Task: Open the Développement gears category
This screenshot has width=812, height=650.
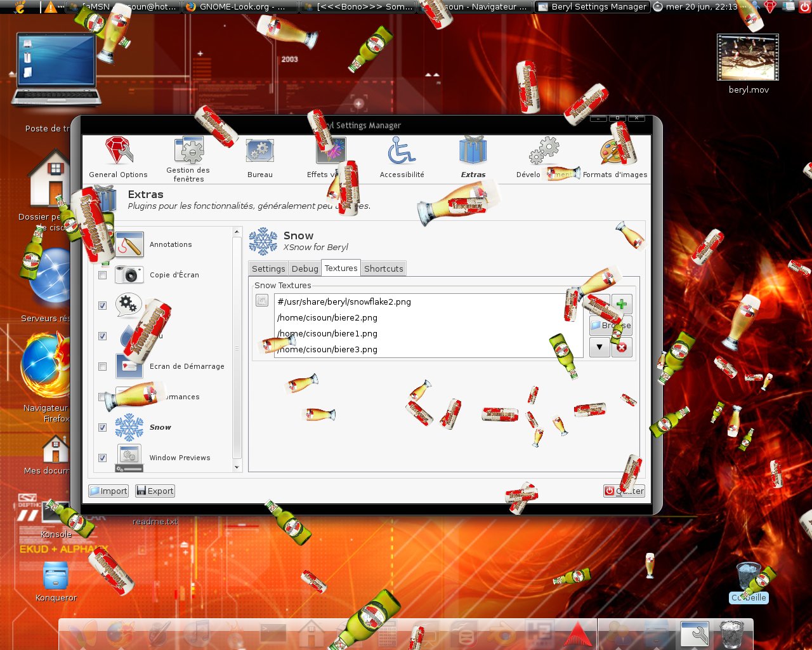Action: pos(544,158)
